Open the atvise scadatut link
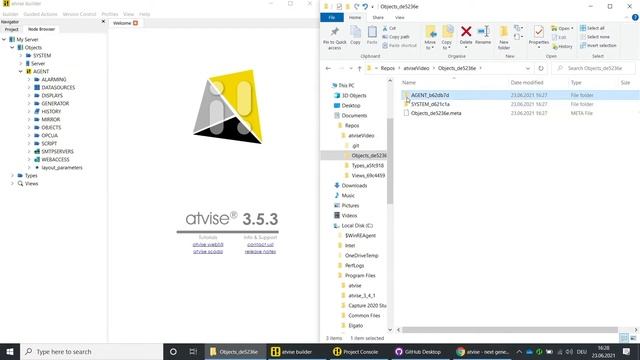Image resolution: width=640 pixels, height=360 pixels. [208, 251]
